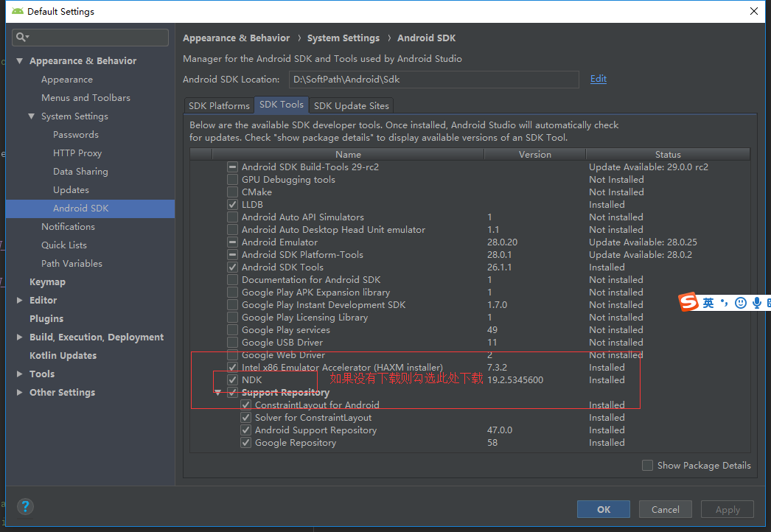Toggle Android SDK Platform-Tools checkbox
This screenshot has width=771, height=532.
click(233, 255)
